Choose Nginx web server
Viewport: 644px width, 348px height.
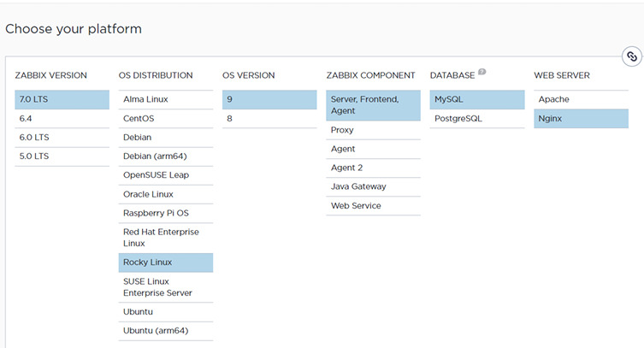point(582,119)
